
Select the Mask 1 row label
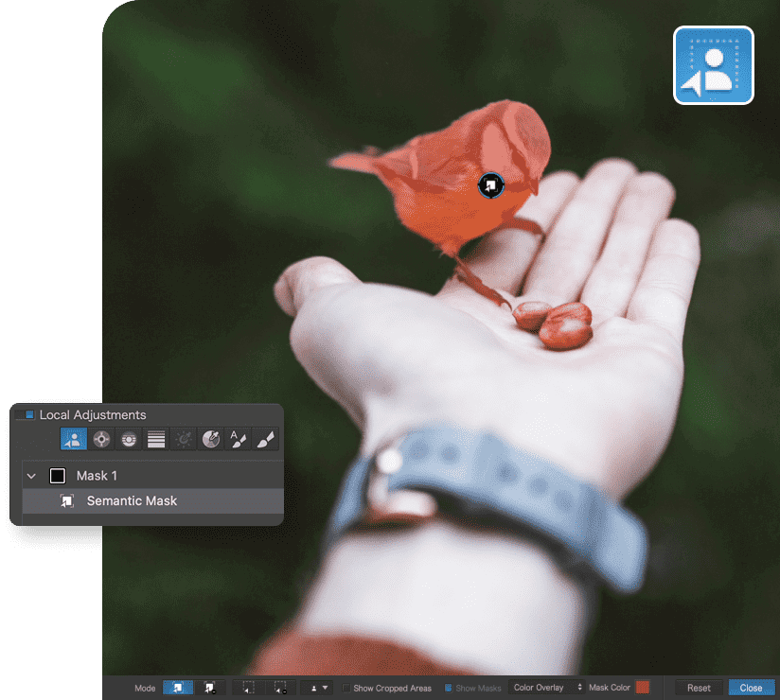click(97, 476)
